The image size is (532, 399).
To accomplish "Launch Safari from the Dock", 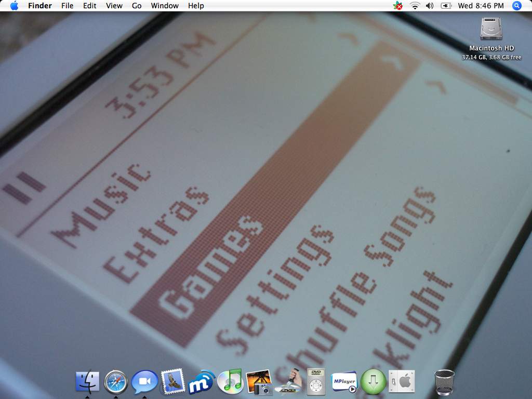I will [116, 382].
